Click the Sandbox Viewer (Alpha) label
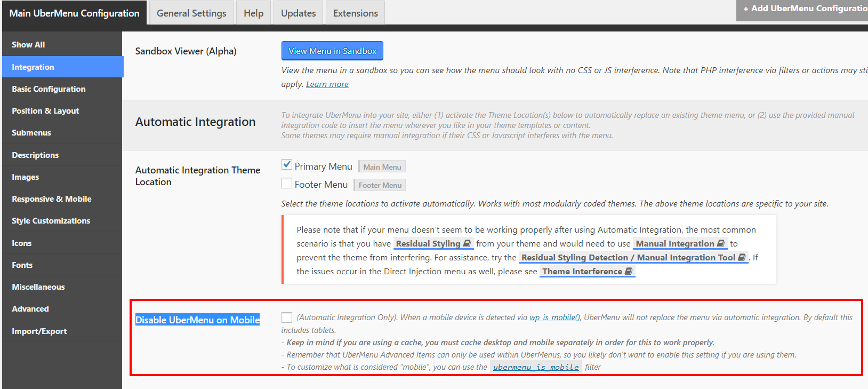 (186, 51)
